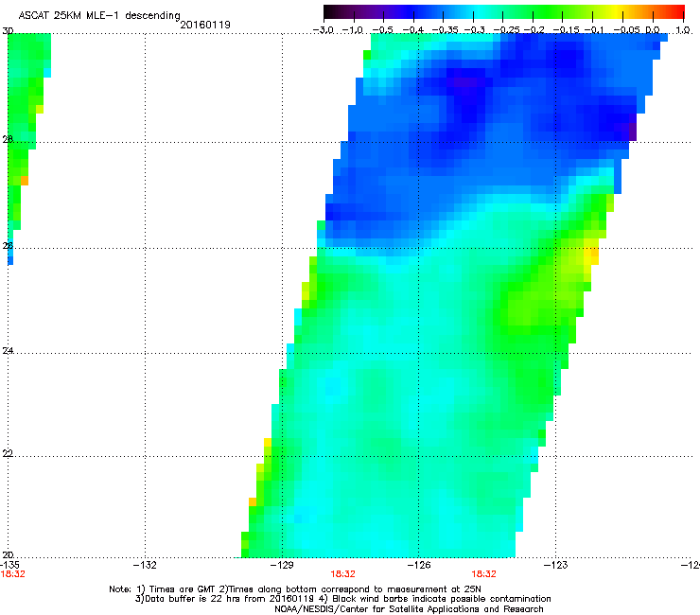Select the longitude label -123

tap(556, 565)
